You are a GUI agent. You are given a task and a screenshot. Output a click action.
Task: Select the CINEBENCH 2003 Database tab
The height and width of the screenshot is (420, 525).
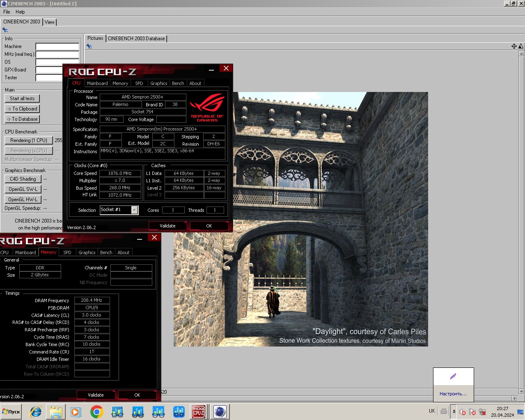pyautogui.click(x=136, y=39)
